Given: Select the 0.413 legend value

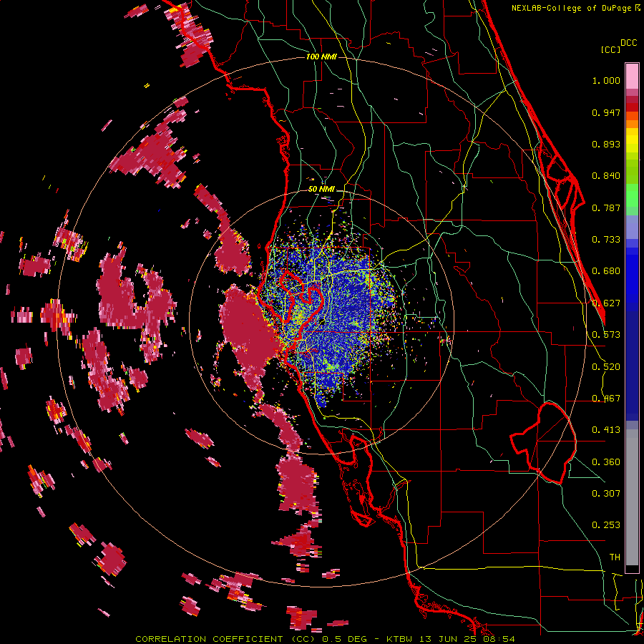Looking at the screenshot, I should pyautogui.click(x=606, y=430).
